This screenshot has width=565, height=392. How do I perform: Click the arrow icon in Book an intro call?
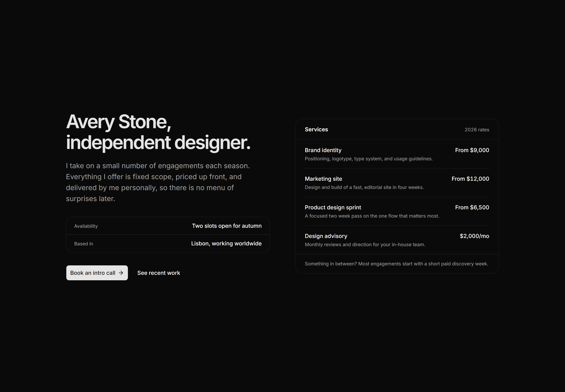[121, 273]
